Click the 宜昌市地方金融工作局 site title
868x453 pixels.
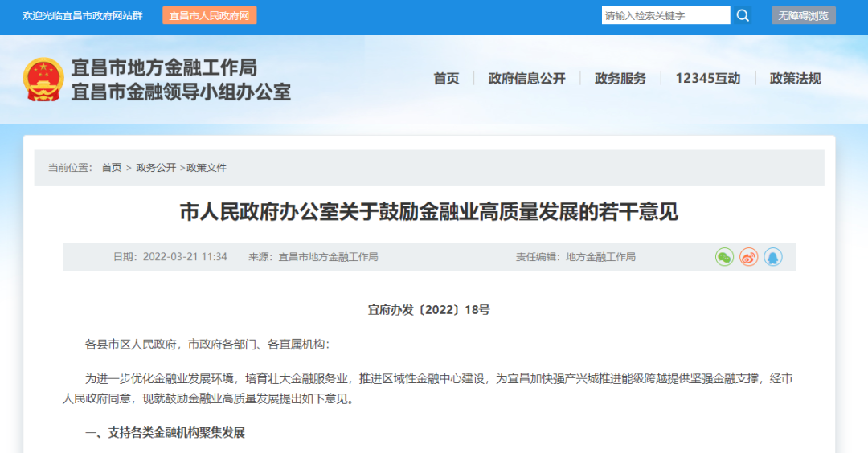point(164,67)
